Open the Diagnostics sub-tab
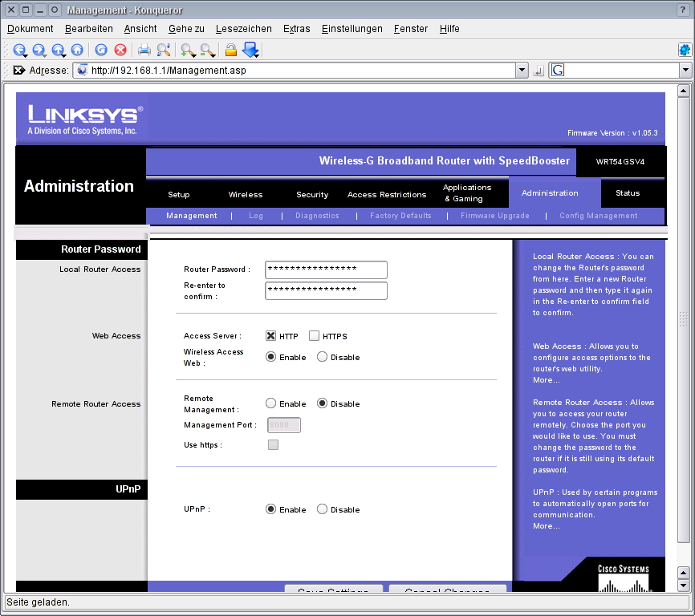This screenshot has width=695, height=616. 317,216
